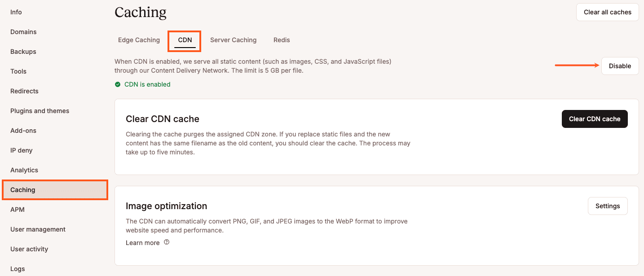Select Caching in the sidebar
The width and height of the screenshot is (644, 276).
tap(23, 190)
